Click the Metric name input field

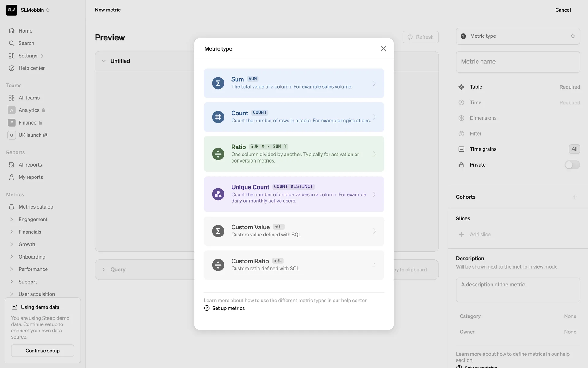click(x=518, y=62)
